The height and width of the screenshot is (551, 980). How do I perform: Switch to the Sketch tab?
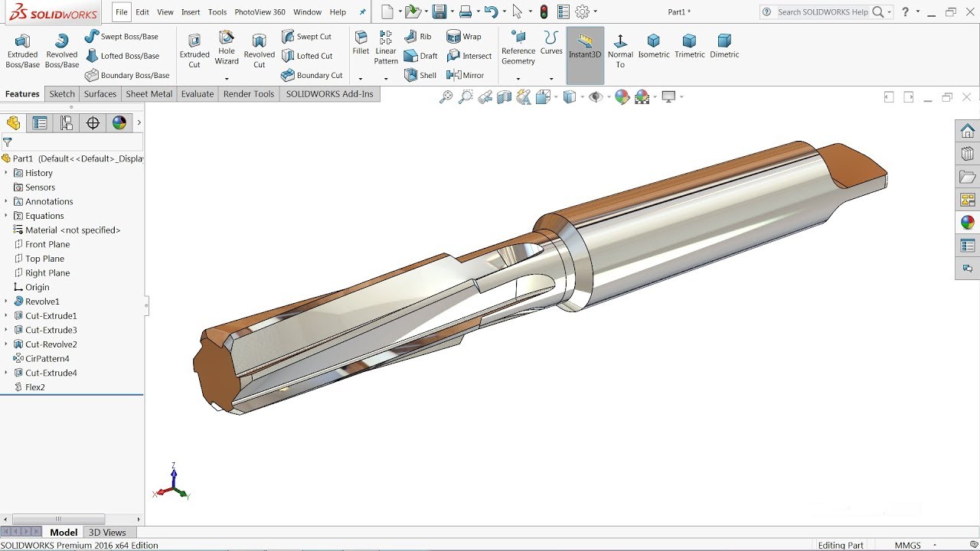click(62, 94)
